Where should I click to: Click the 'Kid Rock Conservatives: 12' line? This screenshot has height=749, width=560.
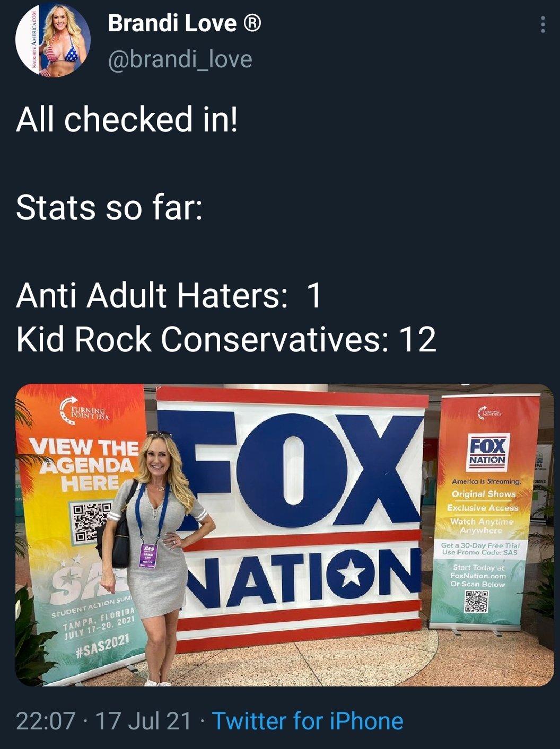click(x=226, y=339)
